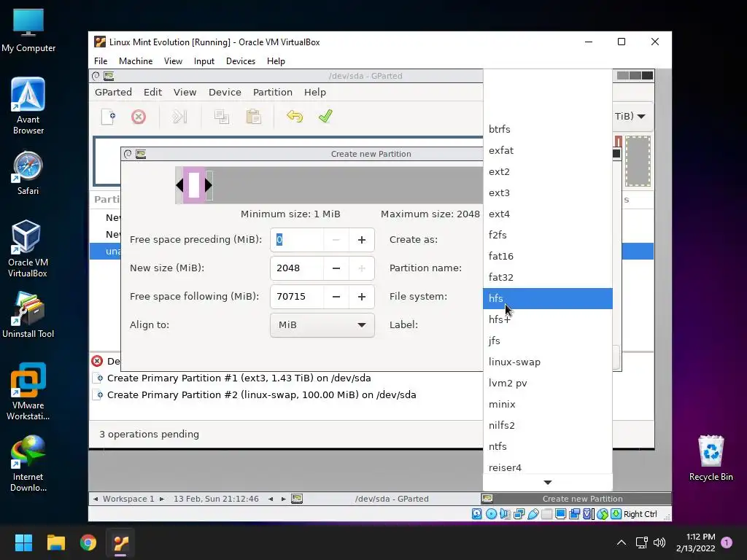
Task: Select btrfs from the file system list
Action: point(547,129)
